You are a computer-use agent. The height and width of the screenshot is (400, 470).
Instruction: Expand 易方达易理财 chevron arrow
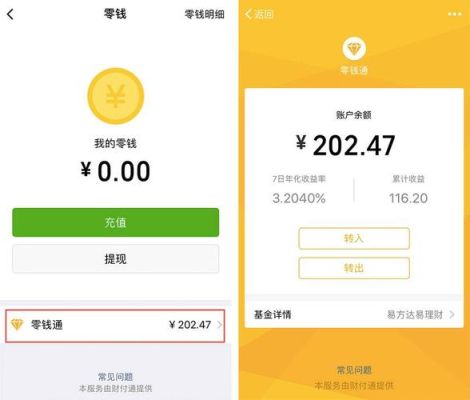coord(452,314)
